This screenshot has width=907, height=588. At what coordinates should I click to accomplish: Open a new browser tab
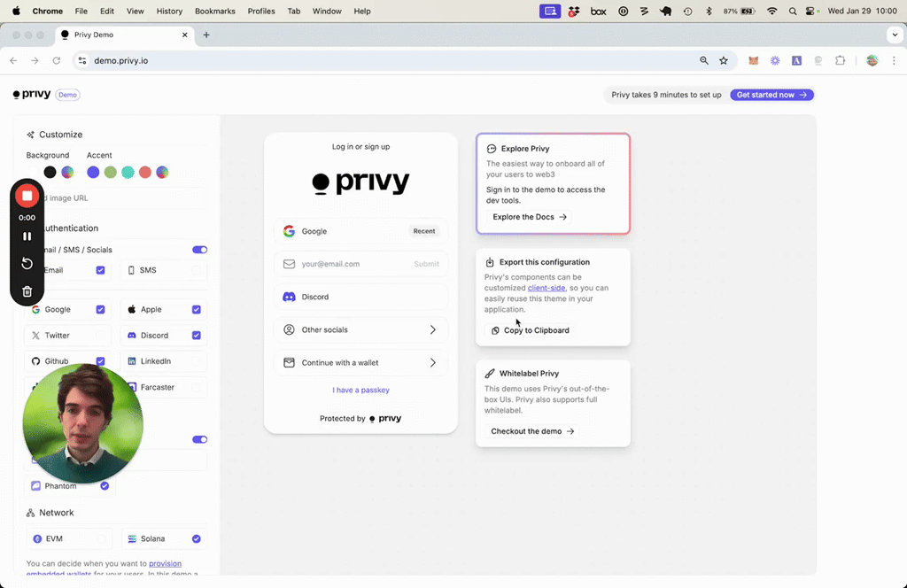205,35
